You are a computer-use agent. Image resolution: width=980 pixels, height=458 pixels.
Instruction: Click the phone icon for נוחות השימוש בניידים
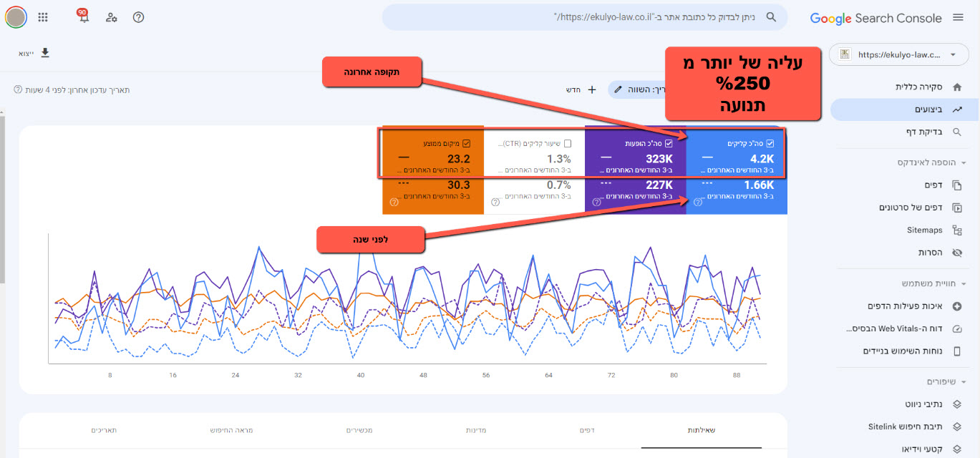point(957,351)
